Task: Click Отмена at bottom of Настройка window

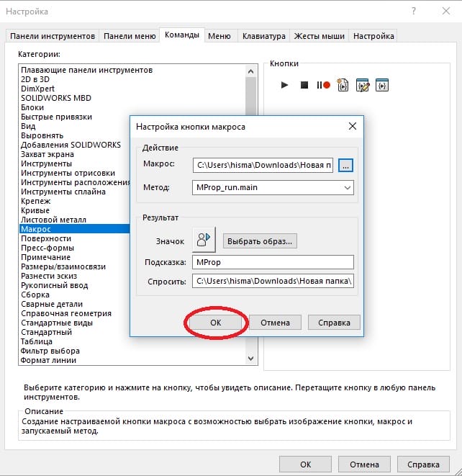Action: [x=364, y=464]
